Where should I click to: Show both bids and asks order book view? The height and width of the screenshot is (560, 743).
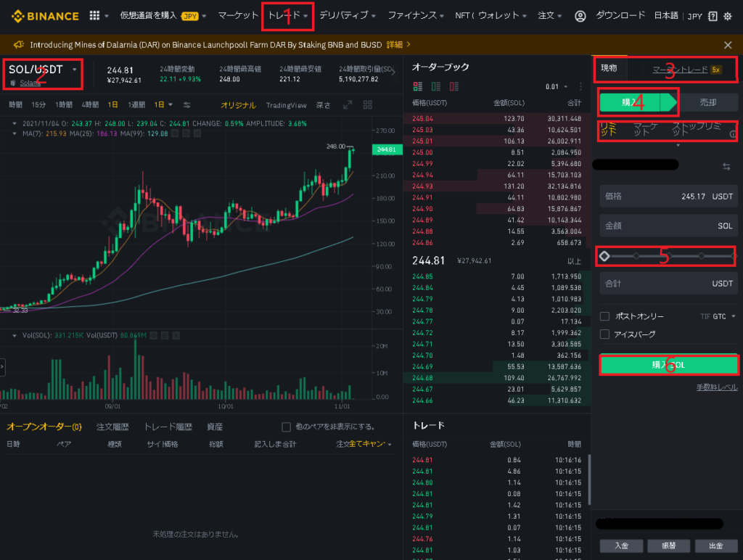(x=417, y=86)
